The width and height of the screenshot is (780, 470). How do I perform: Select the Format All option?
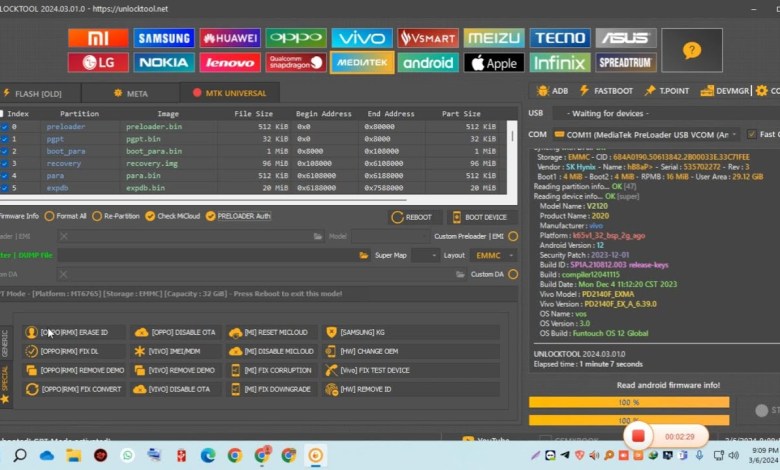pos(66,216)
